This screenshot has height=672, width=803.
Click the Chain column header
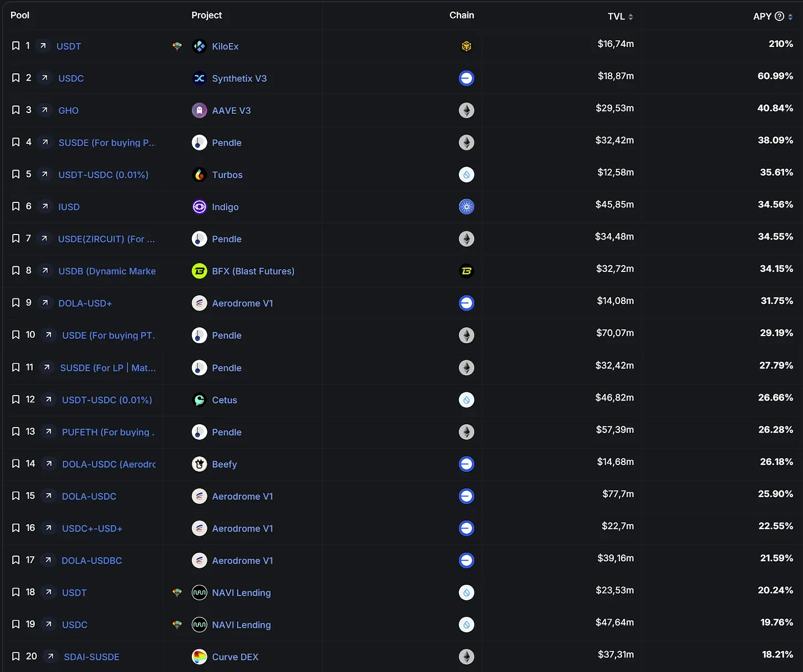[462, 15]
